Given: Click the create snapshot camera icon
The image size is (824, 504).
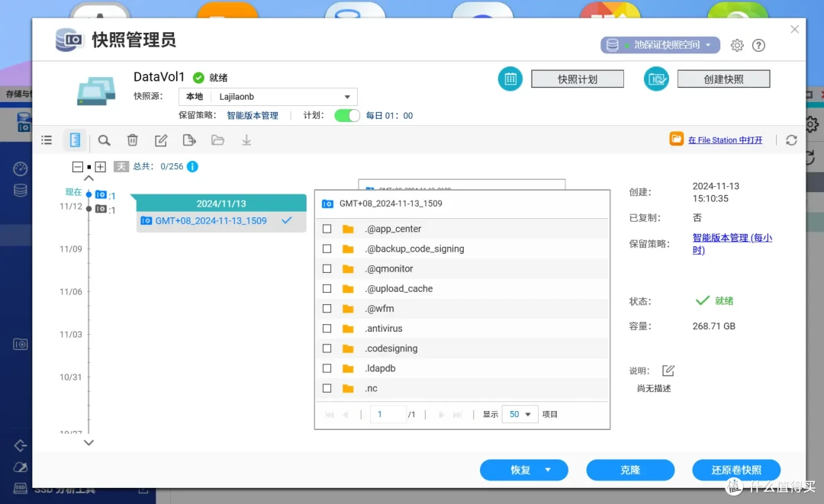Looking at the screenshot, I should (x=656, y=79).
